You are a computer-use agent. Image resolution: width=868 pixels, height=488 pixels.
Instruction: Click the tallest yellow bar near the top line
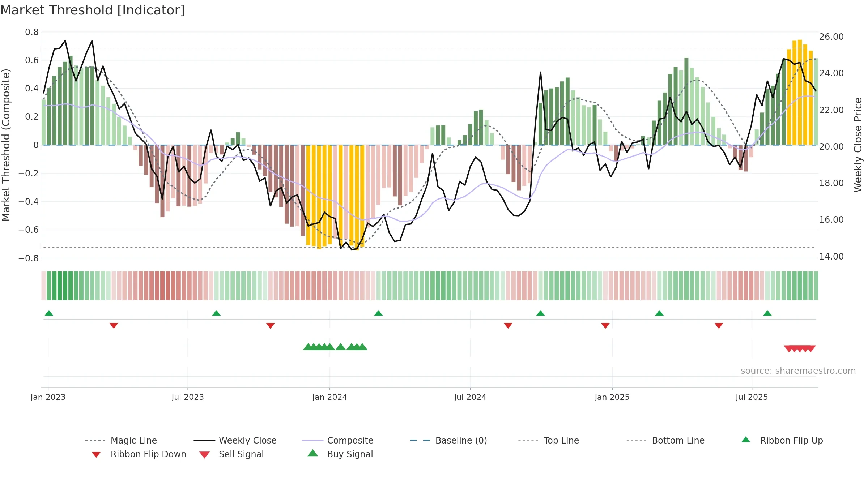(800, 93)
